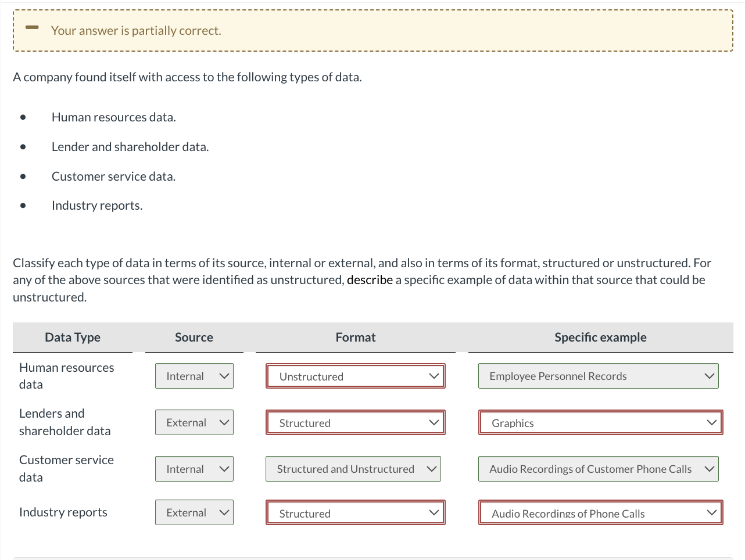The width and height of the screenshot is (745, 560).
Task: Click the Data Type column header
Action: coord(73,338)
